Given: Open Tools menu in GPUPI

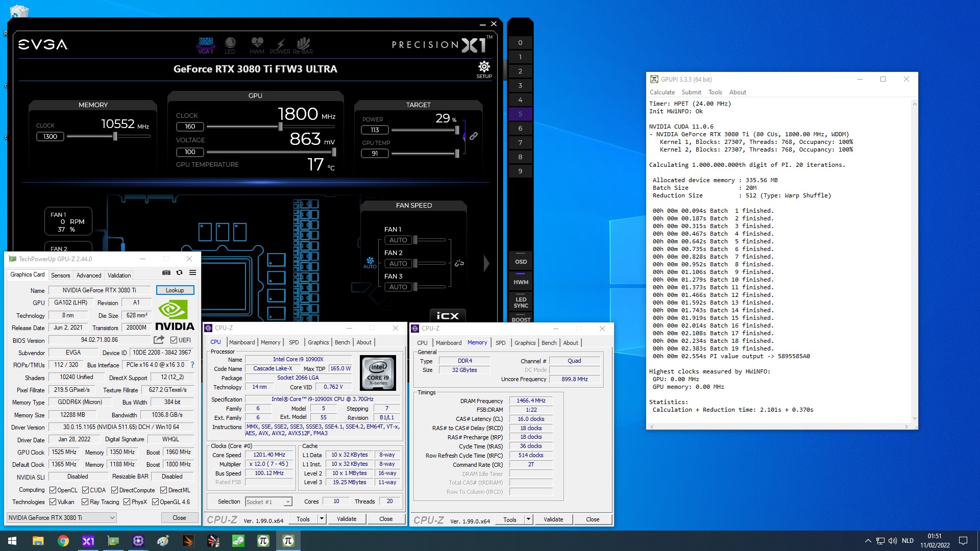Looking at the screenshot, I should tap(715, 92).
